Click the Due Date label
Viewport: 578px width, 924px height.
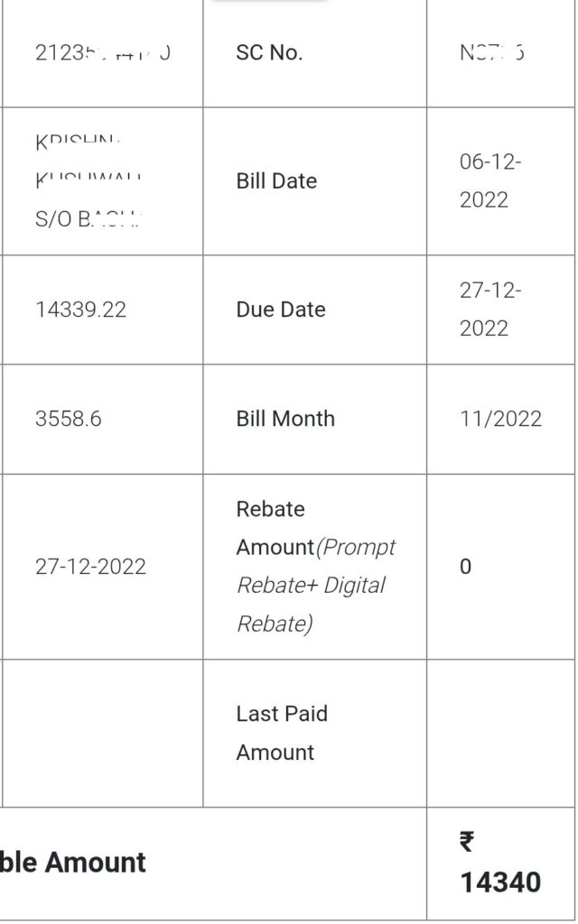(280, 310)
